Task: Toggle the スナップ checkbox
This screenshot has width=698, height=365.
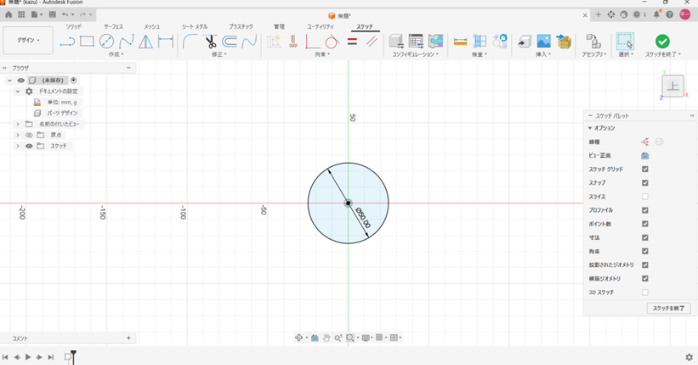Action: tap(645, 183)
